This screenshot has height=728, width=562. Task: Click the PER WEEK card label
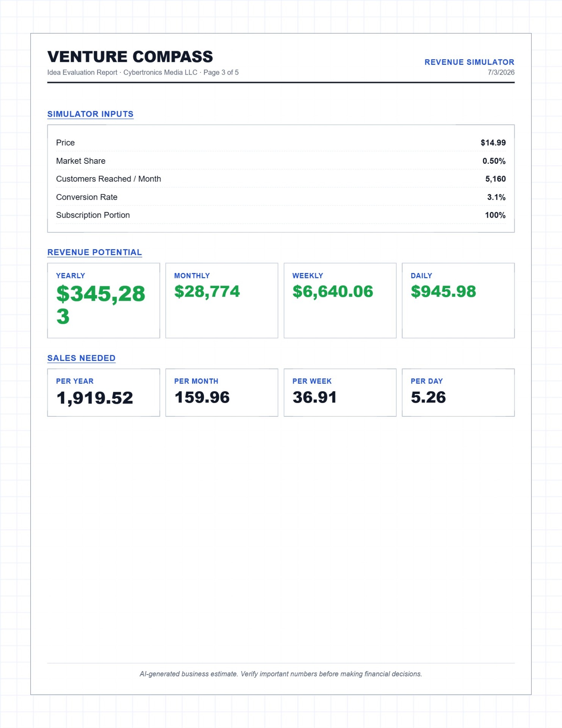tap(312, 381)
